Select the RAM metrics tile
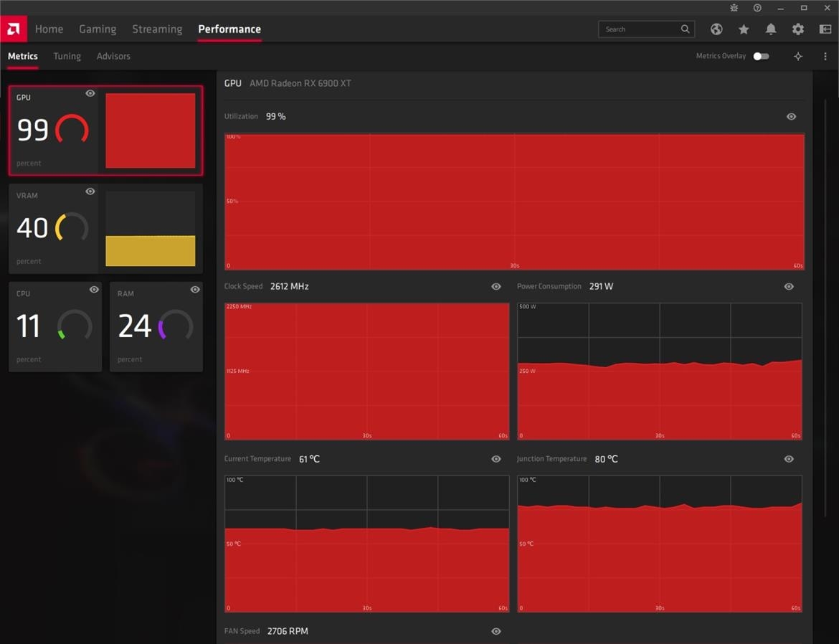The height and width of the screenshot is (644, 839). 156,326
